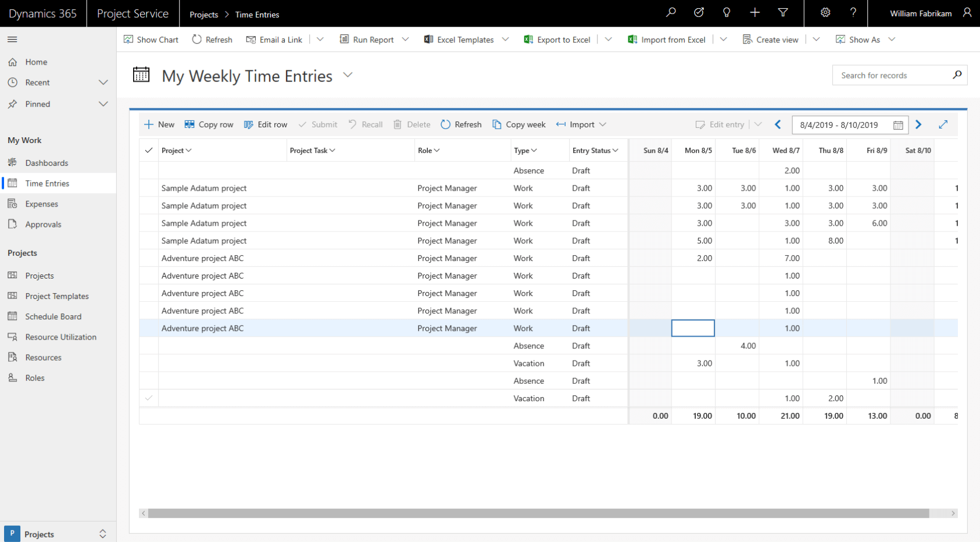Screen dimensions: 980x542
Task: Open the advanced find funnel icon
Action: [x=783, y=12]
